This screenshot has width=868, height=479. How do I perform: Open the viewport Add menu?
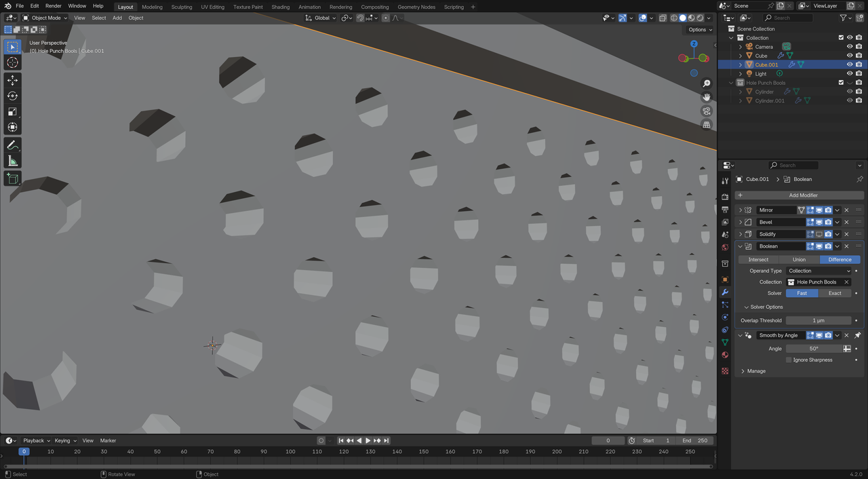coord(117,18)
